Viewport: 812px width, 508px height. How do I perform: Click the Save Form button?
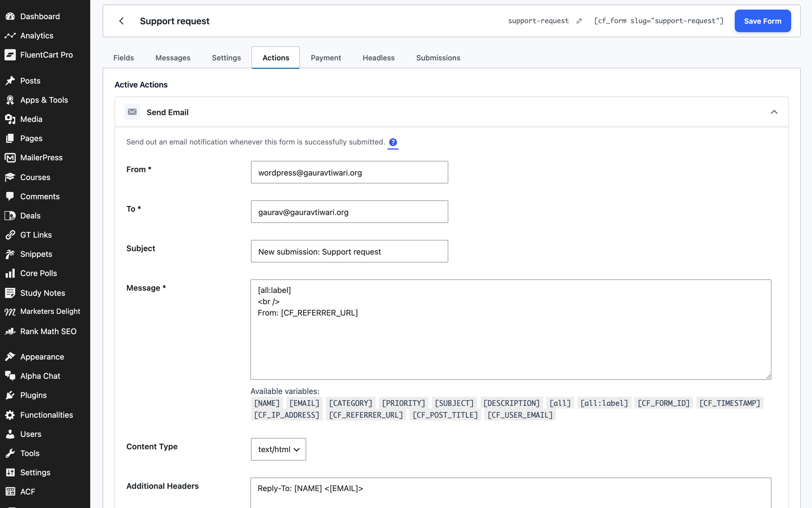pyautogui.click(x=762, y=21)
